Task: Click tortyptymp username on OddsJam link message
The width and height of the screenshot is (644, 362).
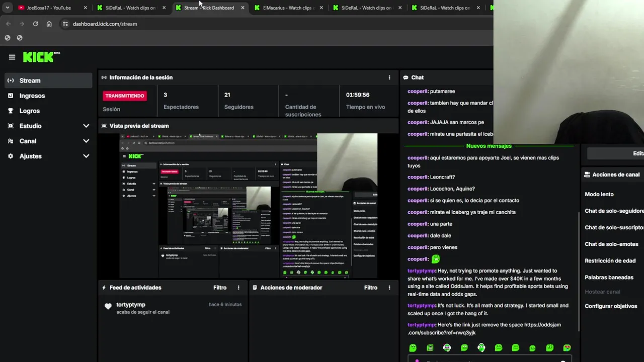Action: 421,325
